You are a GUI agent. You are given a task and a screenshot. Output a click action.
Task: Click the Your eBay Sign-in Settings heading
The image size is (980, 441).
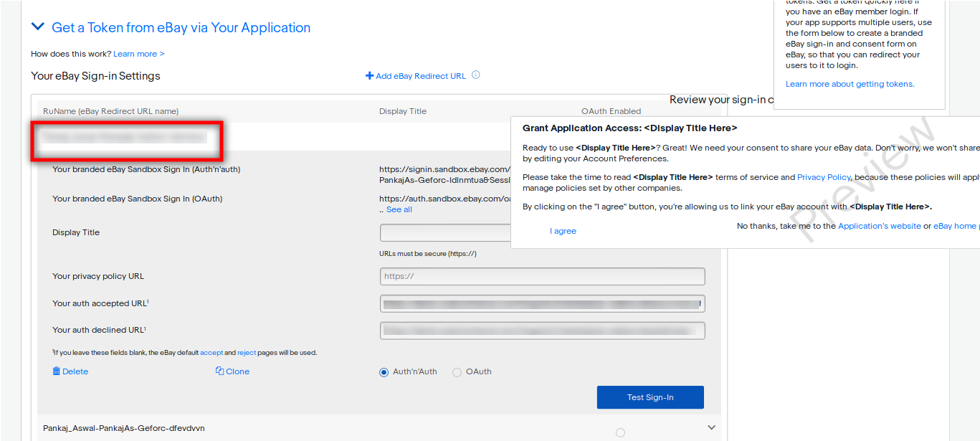pos(95,76)
